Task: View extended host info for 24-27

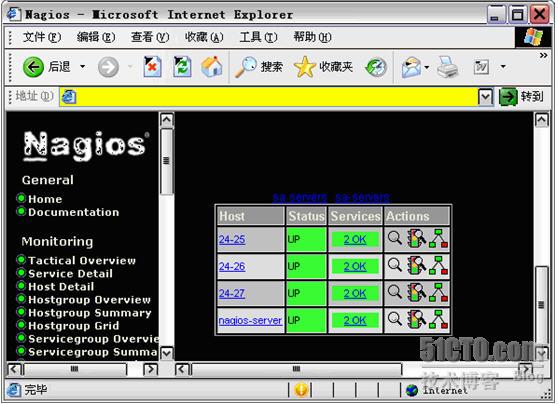Action: (395, 292)
